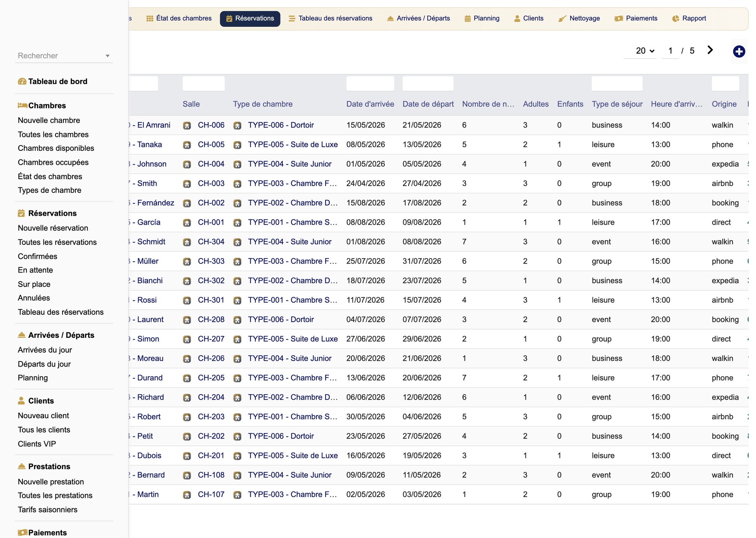Select the Réservations tab
Viewport: 756px width, 538px height.
[x=250, y=18]
